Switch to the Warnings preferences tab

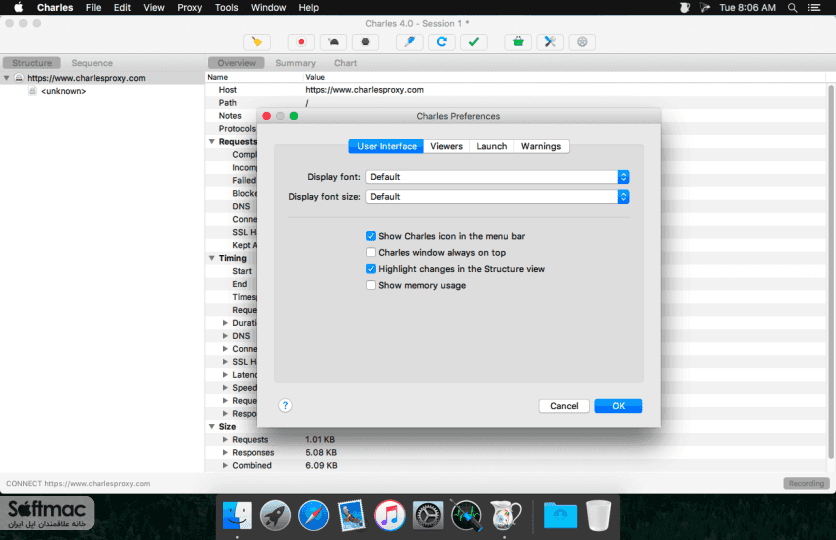click(x=541, y=146)
